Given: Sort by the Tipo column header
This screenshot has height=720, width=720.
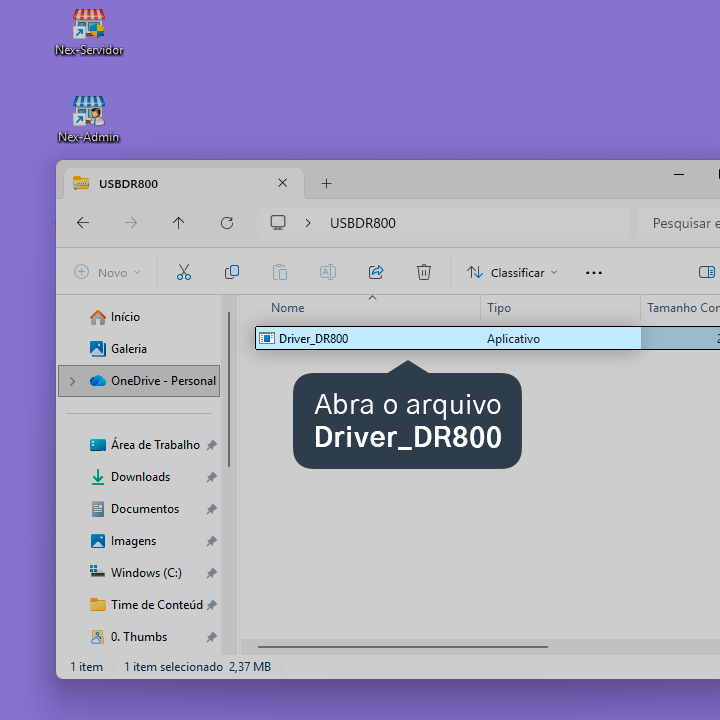Looking at the screenshot, I should click(499, 308).
